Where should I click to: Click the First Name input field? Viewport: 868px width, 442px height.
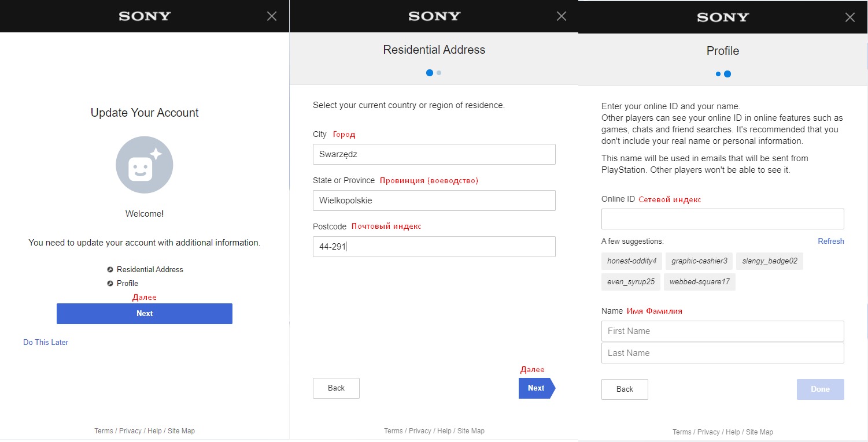[722, 331]
